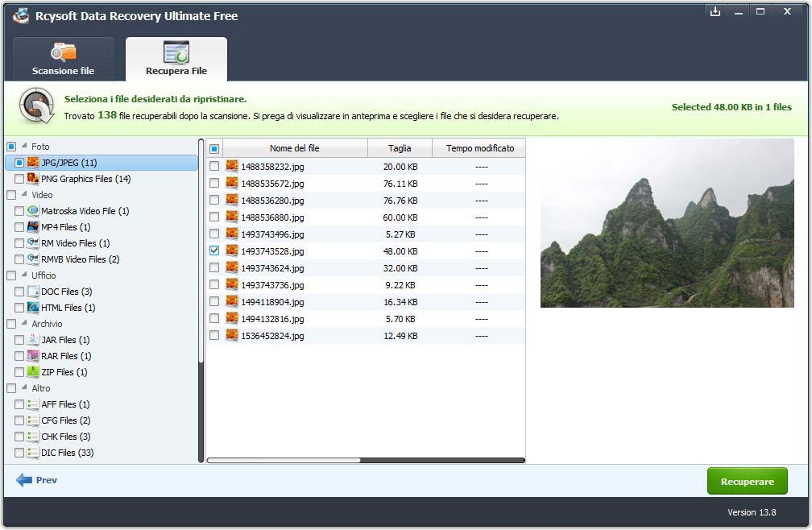Image resolution: width=812 pixels, height=530 pixels.
Task: Collapse the Archivio category group
Action: pos(23,324)
